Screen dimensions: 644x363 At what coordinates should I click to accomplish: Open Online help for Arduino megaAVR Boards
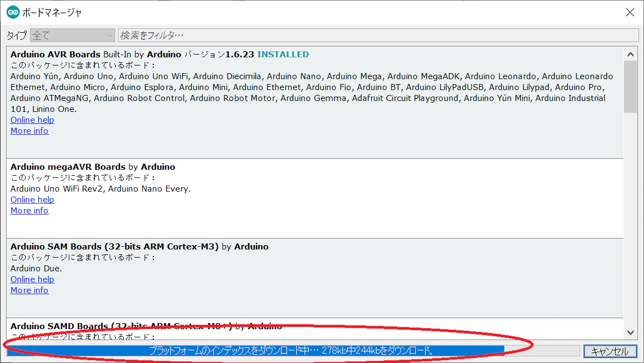coord(32,200)
